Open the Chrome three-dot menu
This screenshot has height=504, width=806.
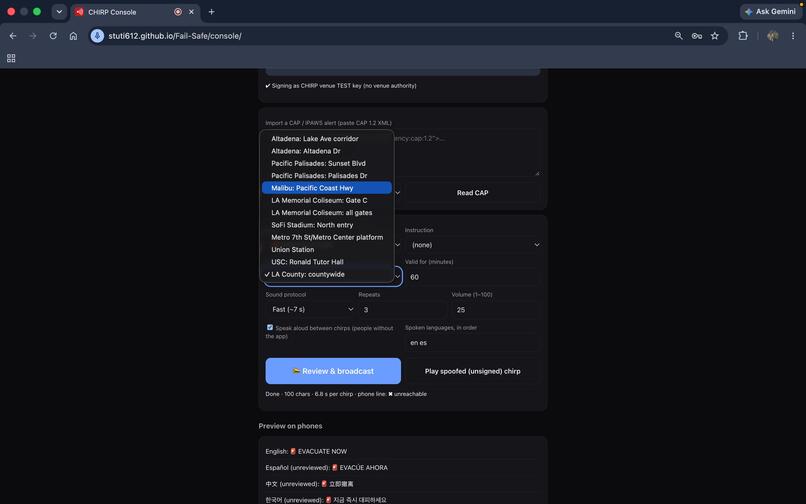click(793, 35)
